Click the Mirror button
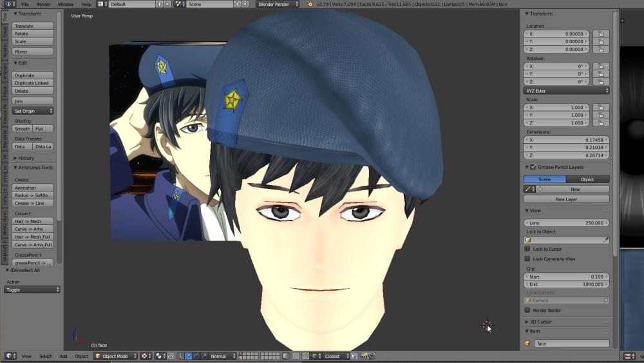 coord(33,52)
